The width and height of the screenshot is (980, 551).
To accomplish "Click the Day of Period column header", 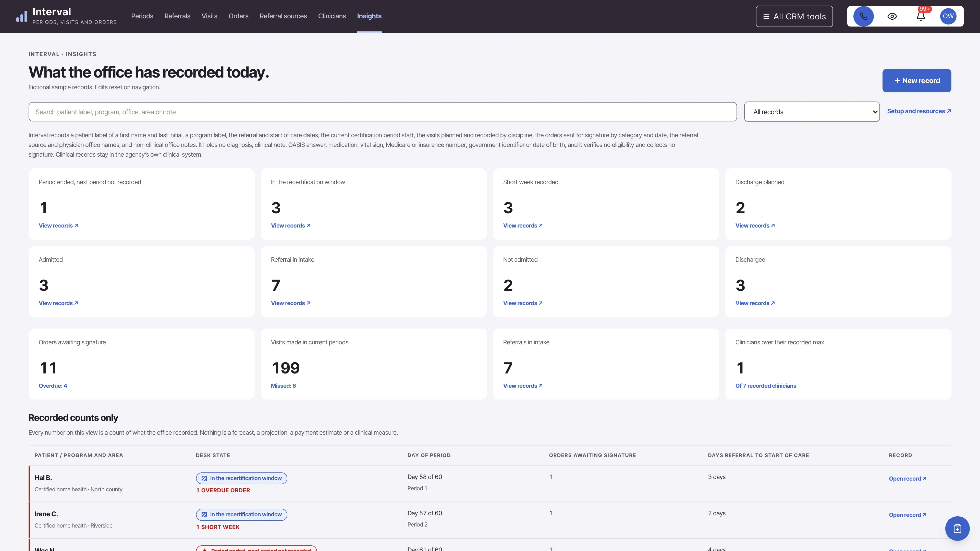I will 429,455.
